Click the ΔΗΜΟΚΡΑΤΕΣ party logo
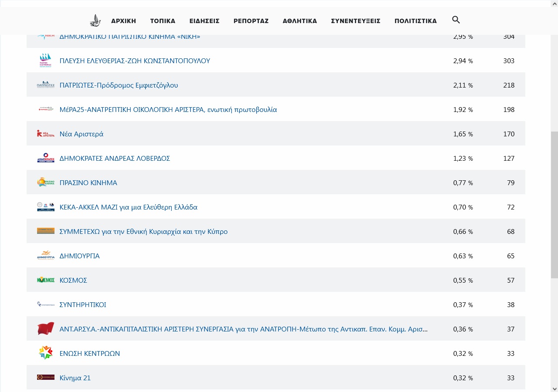 [x=46, y=158]
